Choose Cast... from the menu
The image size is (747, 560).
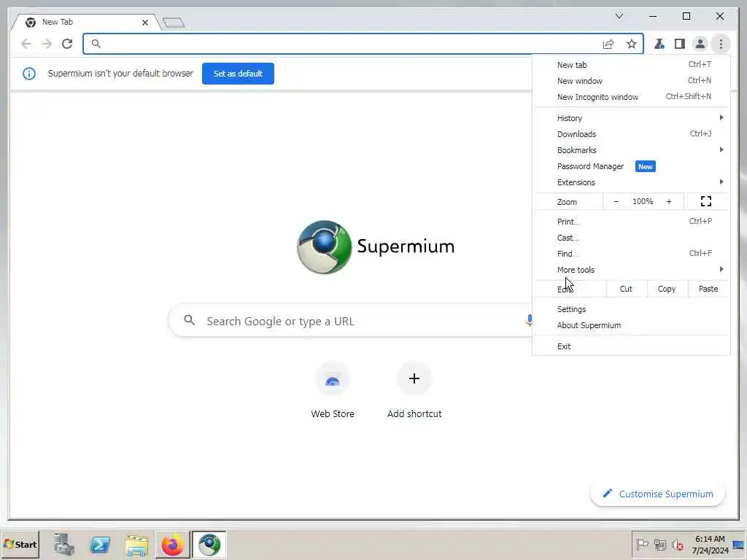(632, 238)
